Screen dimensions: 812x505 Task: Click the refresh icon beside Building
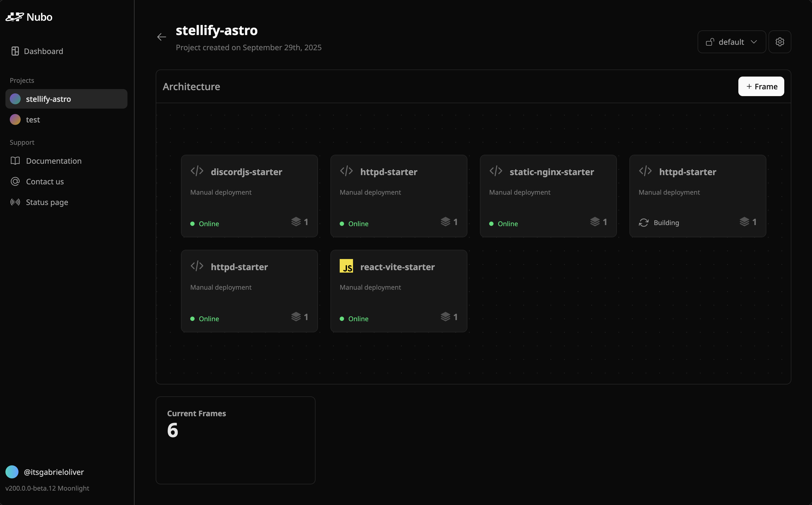point(644,223)
